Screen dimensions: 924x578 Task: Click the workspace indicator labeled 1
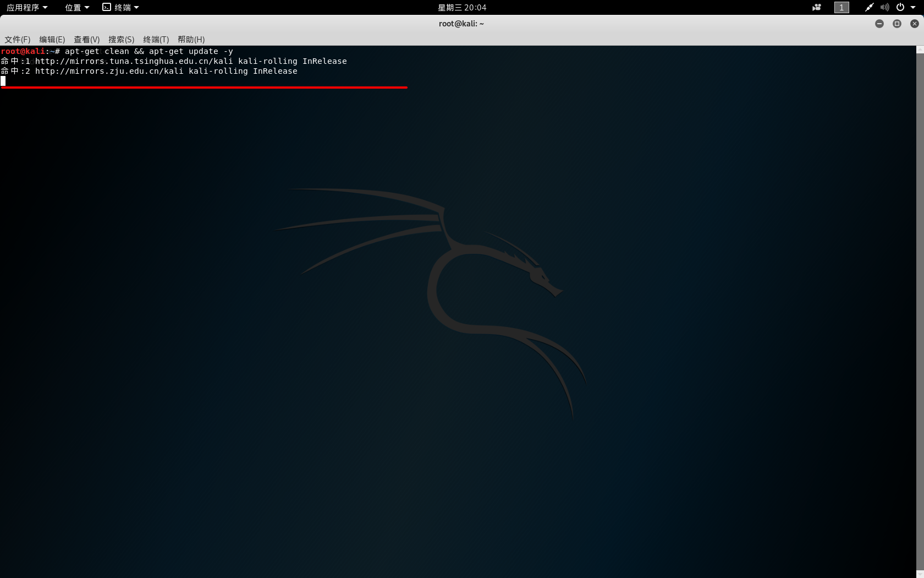[842, 7]
